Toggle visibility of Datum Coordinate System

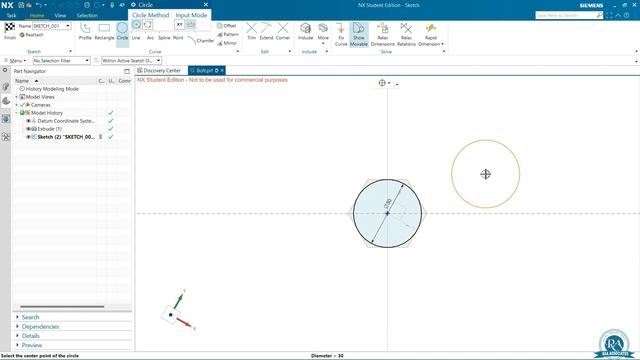(x=29, y=121)
